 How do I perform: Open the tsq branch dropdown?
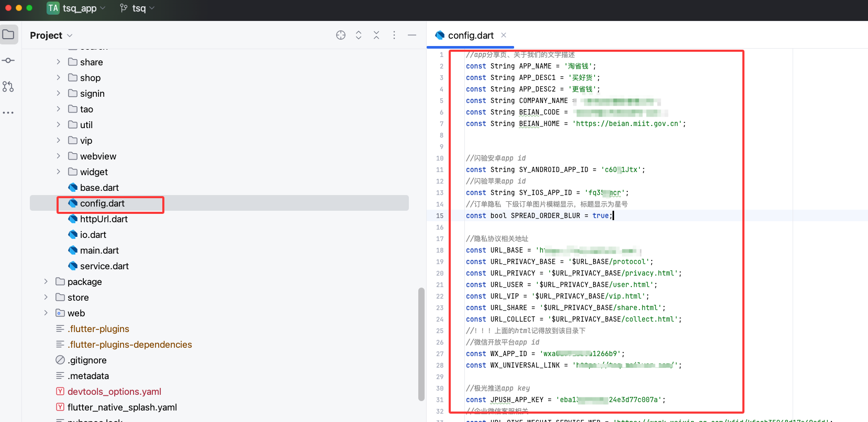point(138,8)
